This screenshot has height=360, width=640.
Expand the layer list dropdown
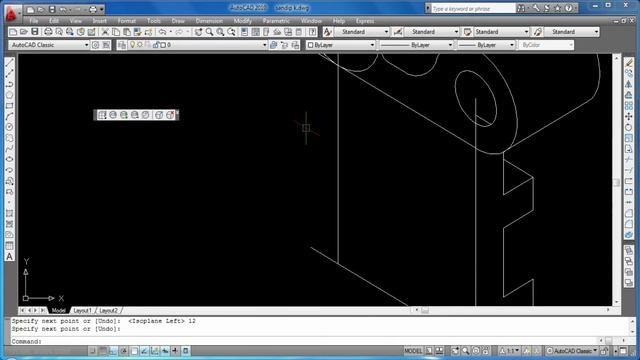pos(264,45)
